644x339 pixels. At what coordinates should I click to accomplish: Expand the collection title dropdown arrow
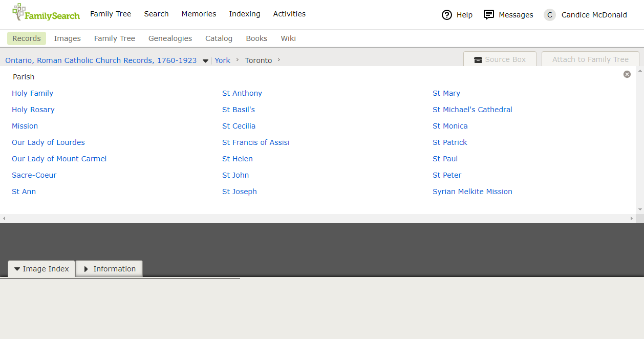click(x=205, y=61)
